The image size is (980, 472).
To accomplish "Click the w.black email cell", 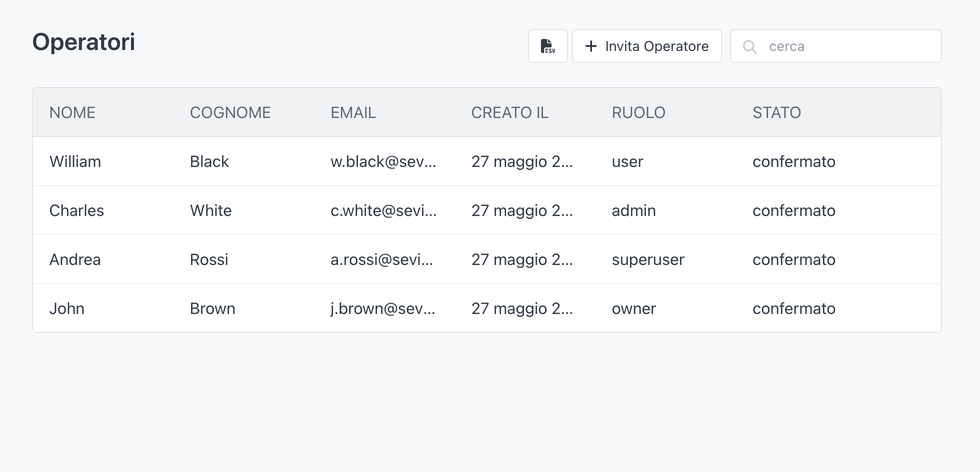I will 383,161.
